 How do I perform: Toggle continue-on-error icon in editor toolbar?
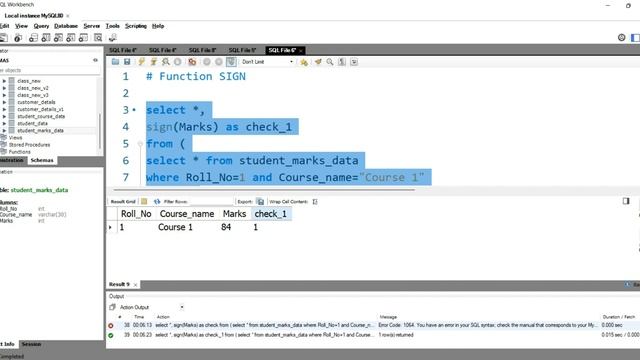(x=192, y=62)
